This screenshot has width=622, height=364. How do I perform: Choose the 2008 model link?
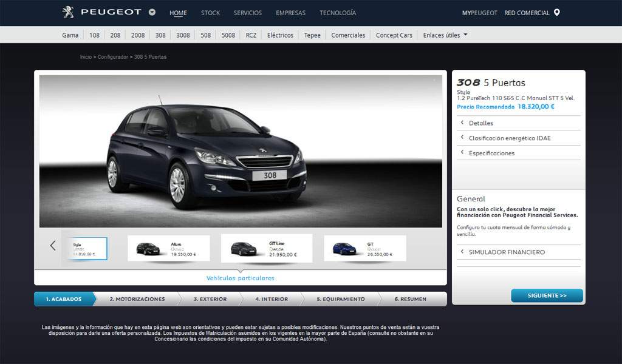pyautogui.click(x=138, y=35)
